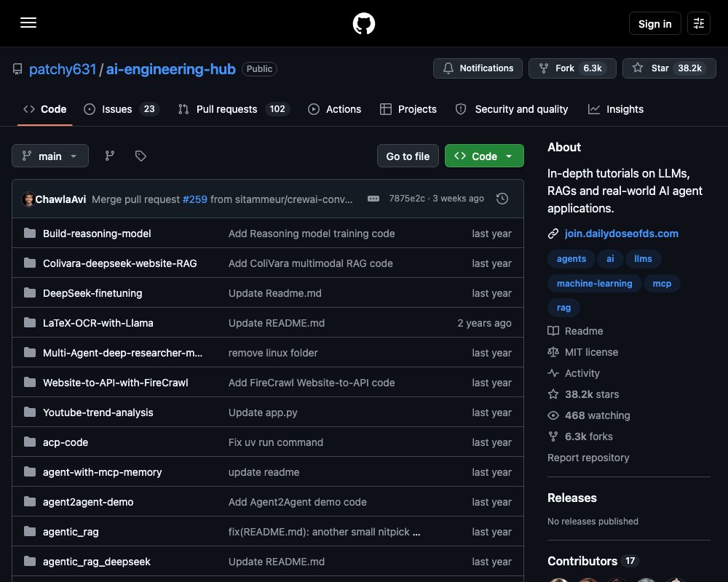The height and width of the screenshot is (582, 728).
Task: Open 'Fix uv run command' commit
Action: [x=276, y=442]
